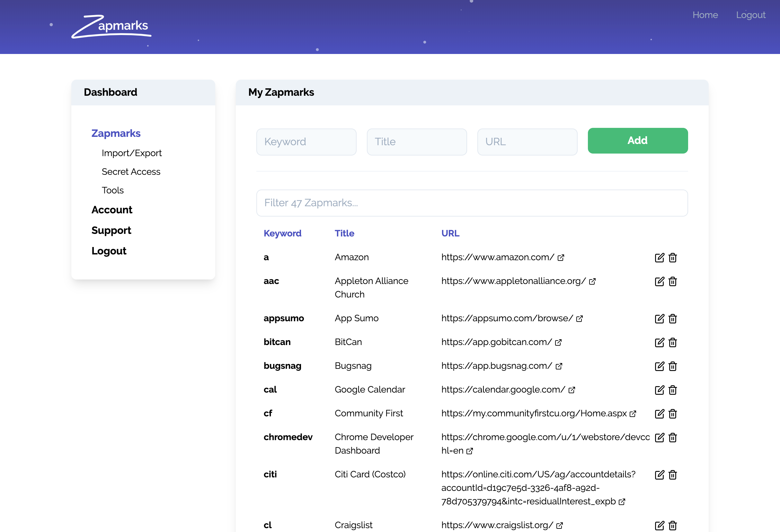Edit the BitCan zapmark entry
Image resolution: width=780 pixels, height=532 pixels.
tap(659, 342)
